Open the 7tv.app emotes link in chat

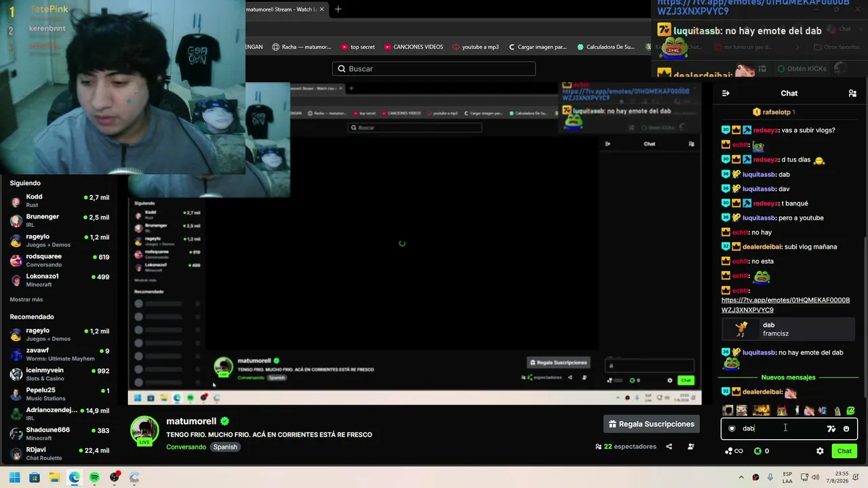click(785, 305)
